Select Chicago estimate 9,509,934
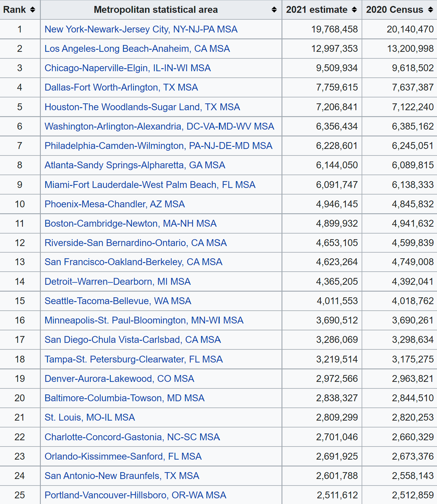Screen dimensions: 437x504 coord(337,68)
